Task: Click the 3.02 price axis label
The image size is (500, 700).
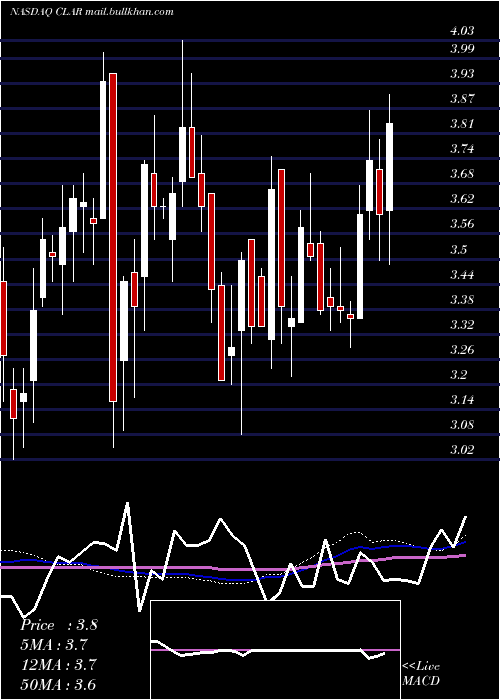Action: pos(462,449)
